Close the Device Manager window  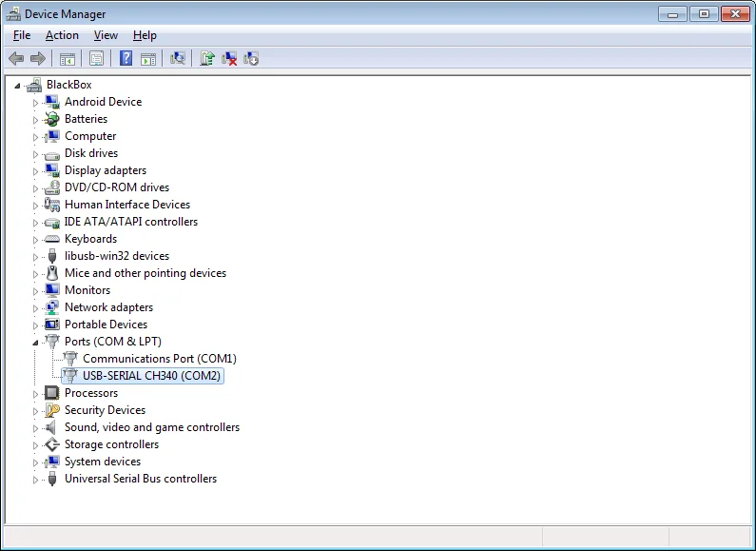[735, 14]
